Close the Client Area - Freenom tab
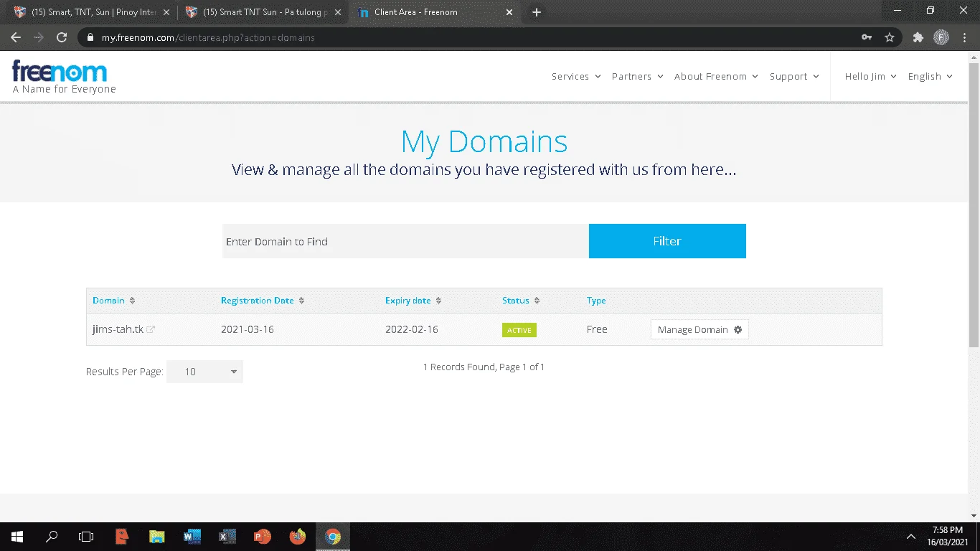The height and width of the screenshot is (551, 980). [509, 12]
